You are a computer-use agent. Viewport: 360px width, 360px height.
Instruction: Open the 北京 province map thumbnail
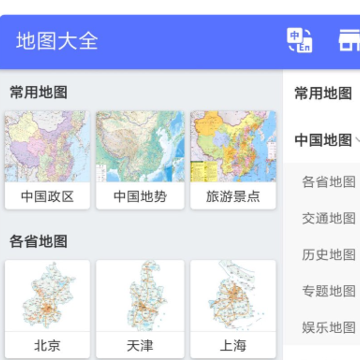[x=47, y=296]
